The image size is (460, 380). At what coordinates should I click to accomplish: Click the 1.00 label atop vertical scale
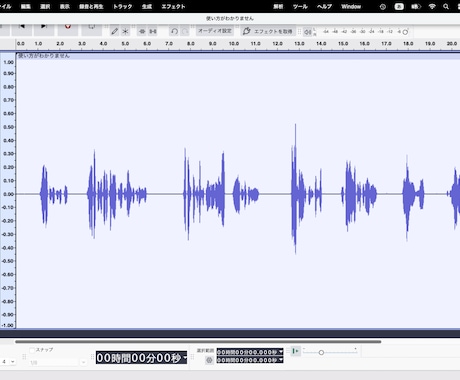8,62
